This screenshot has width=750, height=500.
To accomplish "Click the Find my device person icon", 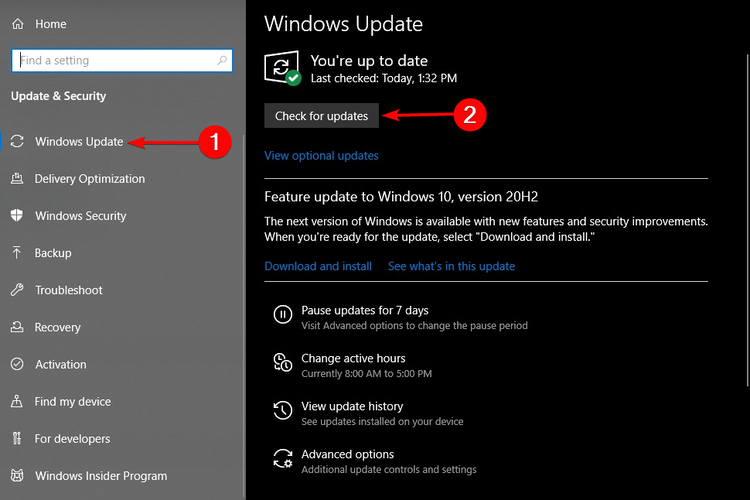I will pos(17,401).
